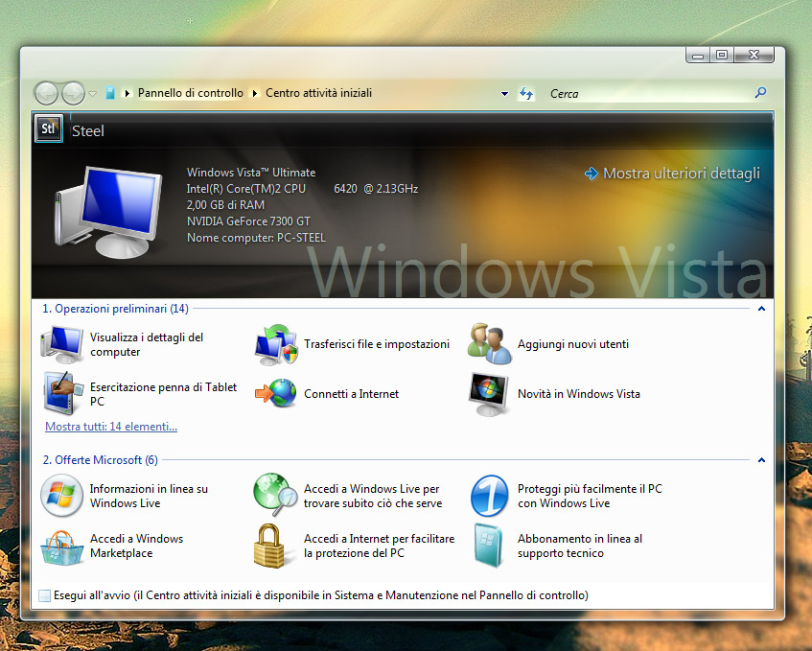Click the Trasferisci file e impostazioni icon
Viewport: 812px width, 651px height.
coord(276,344)
